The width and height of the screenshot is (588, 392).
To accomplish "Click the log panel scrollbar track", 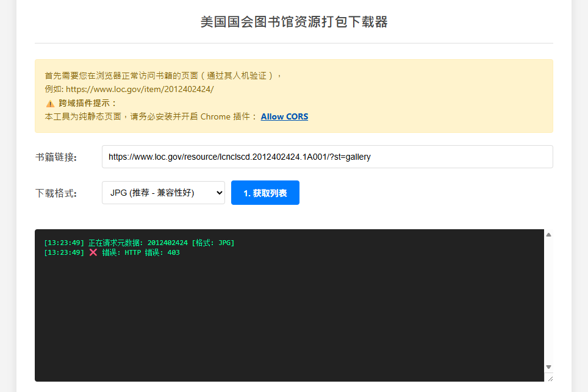I will click(x=548, y=299).
